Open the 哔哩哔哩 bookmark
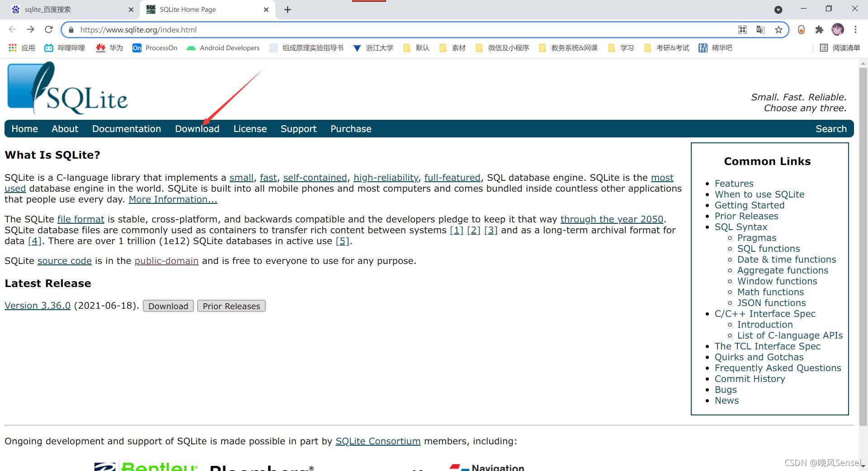Image resolution: width=868 pixels, height=471 pixels. (65, 48)
